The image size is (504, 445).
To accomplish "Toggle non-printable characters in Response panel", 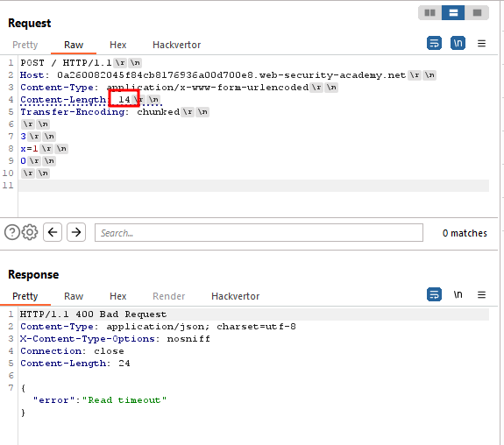I will tap(458, 294).
